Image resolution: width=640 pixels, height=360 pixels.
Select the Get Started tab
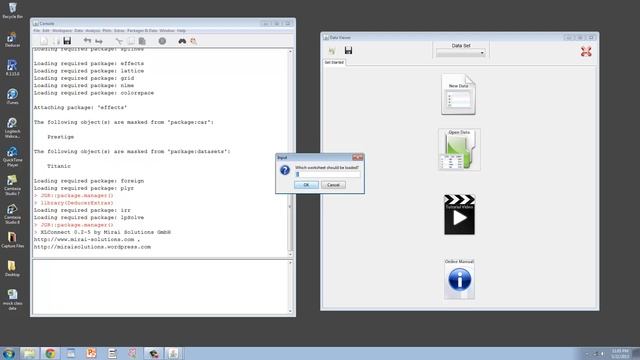pyautogui.click(x=334, y=62)
